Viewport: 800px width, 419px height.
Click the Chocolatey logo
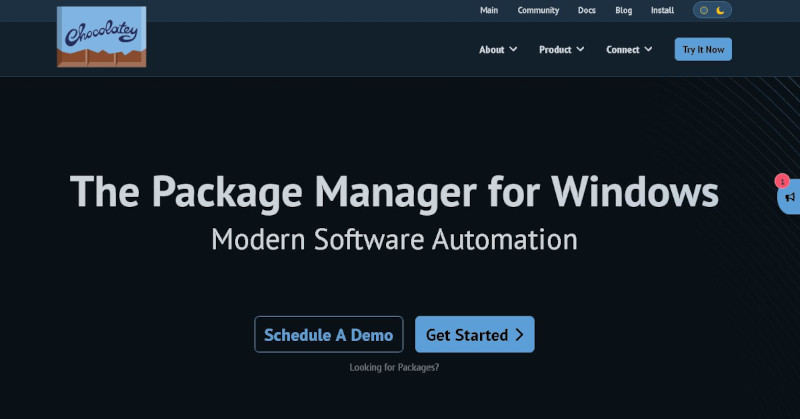(x=102, y=37)
